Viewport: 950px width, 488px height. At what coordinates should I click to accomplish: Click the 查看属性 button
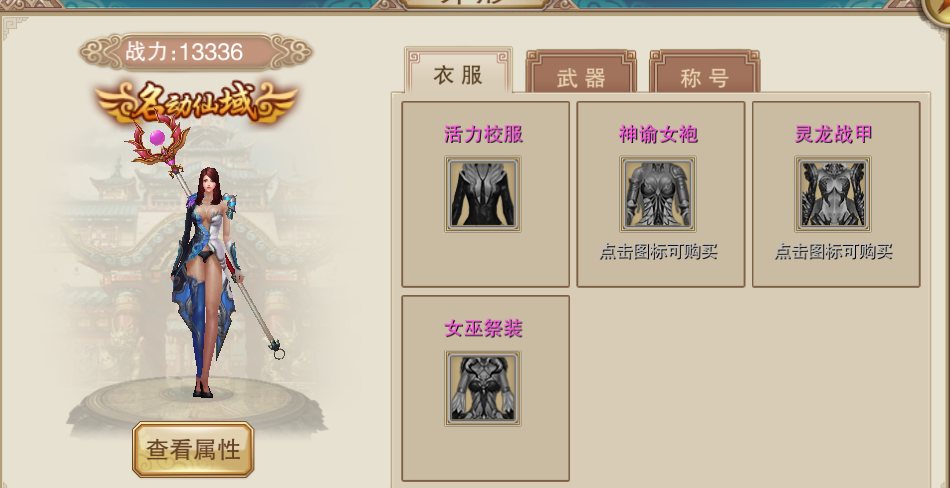[x=193, y=449]
